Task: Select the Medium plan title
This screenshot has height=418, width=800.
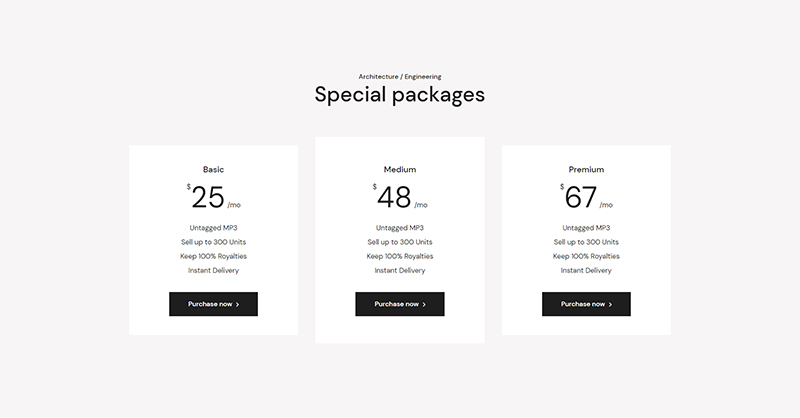Action: 400,170
